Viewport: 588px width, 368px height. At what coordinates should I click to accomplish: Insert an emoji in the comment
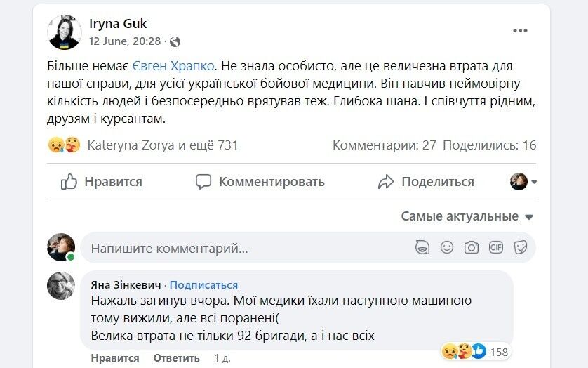446,247
